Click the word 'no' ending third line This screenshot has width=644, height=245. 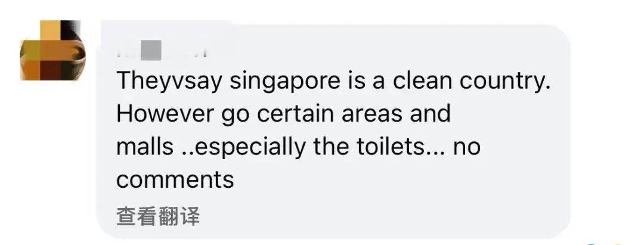[466, 148]
